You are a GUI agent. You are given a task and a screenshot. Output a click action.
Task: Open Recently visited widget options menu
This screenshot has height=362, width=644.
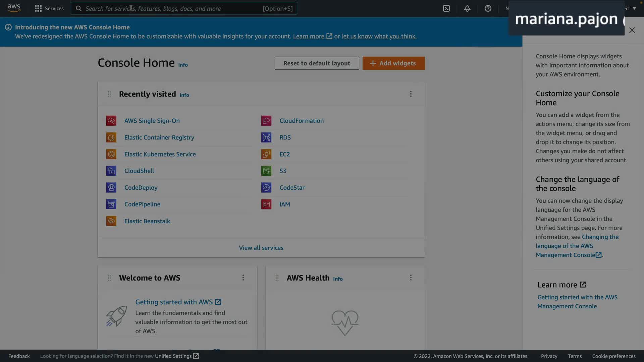(411, 94)
